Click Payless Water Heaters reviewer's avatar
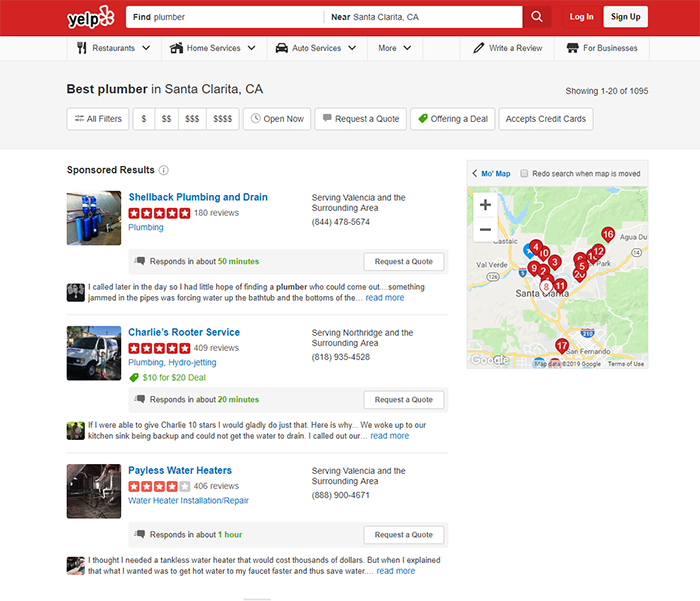700x601 pixels. point(75,566)
